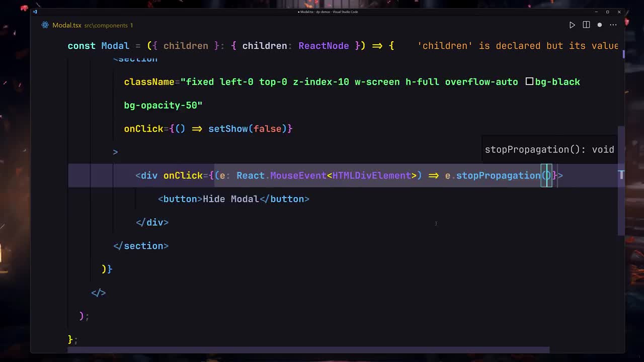Click the className attribute name
The width and height of the screenshot is (644, 362).
pos(149,82)
